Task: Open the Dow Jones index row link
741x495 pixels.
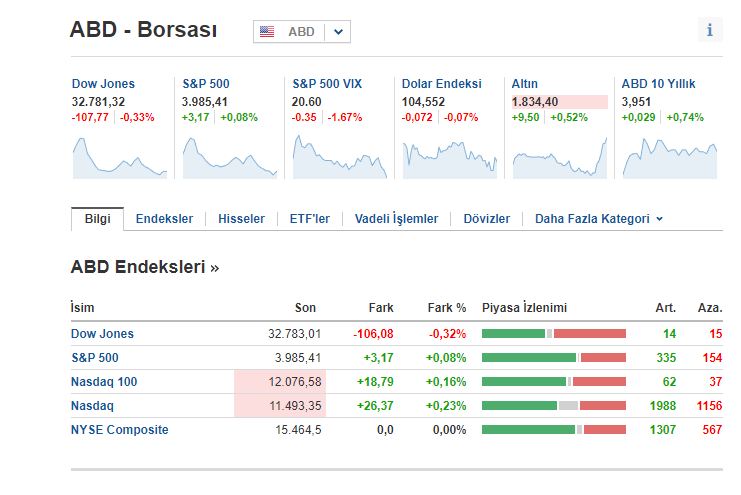Action: click(x=102, y=334)
